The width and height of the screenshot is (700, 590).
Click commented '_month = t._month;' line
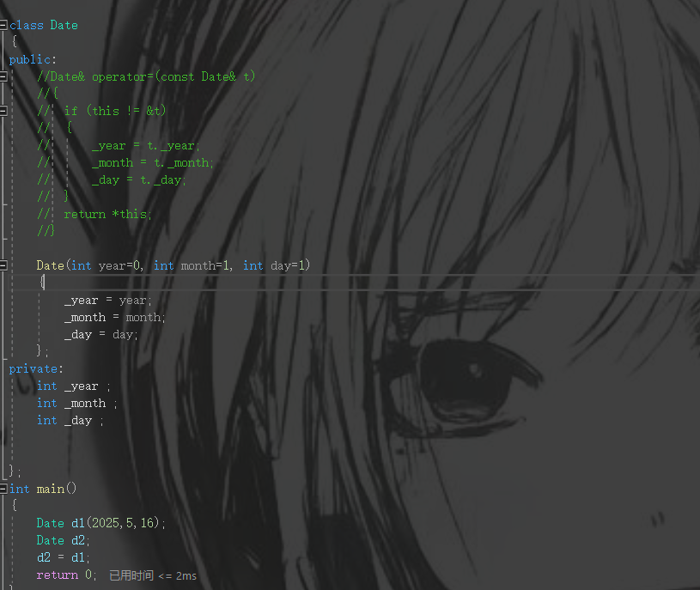[x=152, y=163]
